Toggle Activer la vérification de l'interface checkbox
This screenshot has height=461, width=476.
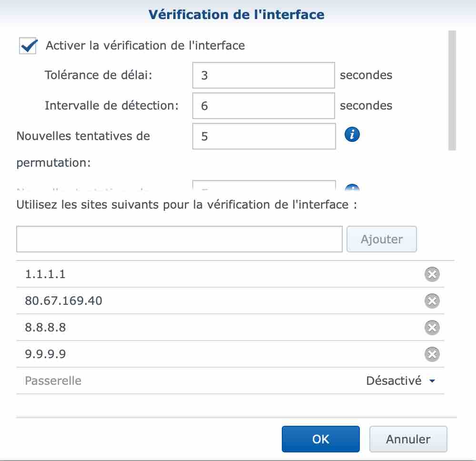coord(28,46)
